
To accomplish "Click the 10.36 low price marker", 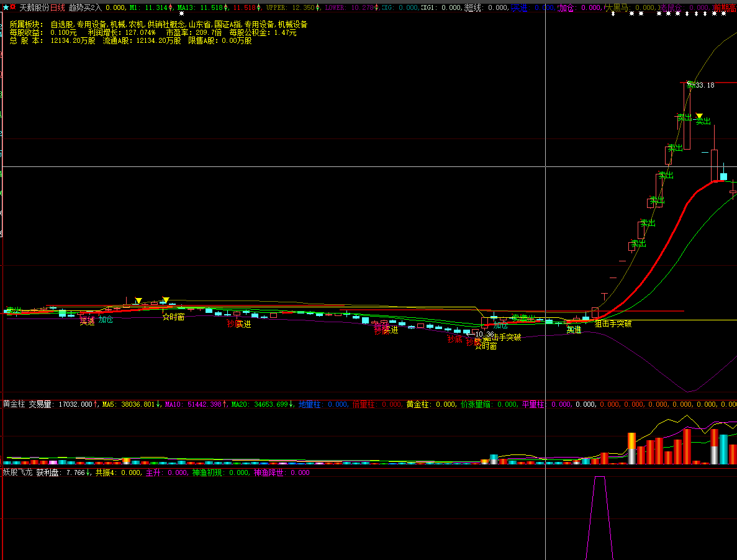I will (481, 335).
